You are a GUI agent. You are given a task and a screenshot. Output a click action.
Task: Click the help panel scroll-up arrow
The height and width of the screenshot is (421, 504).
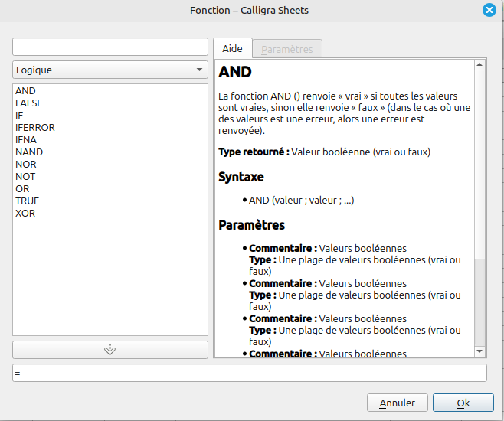(x=479, y=64)
